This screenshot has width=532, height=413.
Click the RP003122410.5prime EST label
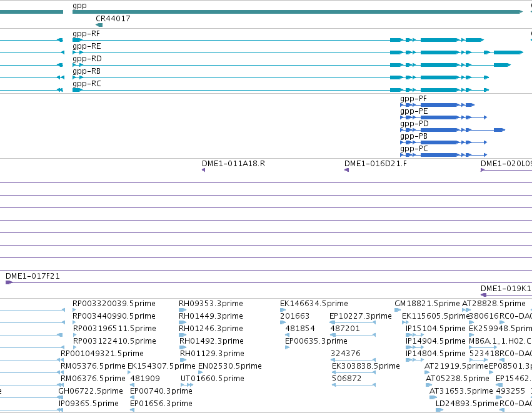(114, 341)
